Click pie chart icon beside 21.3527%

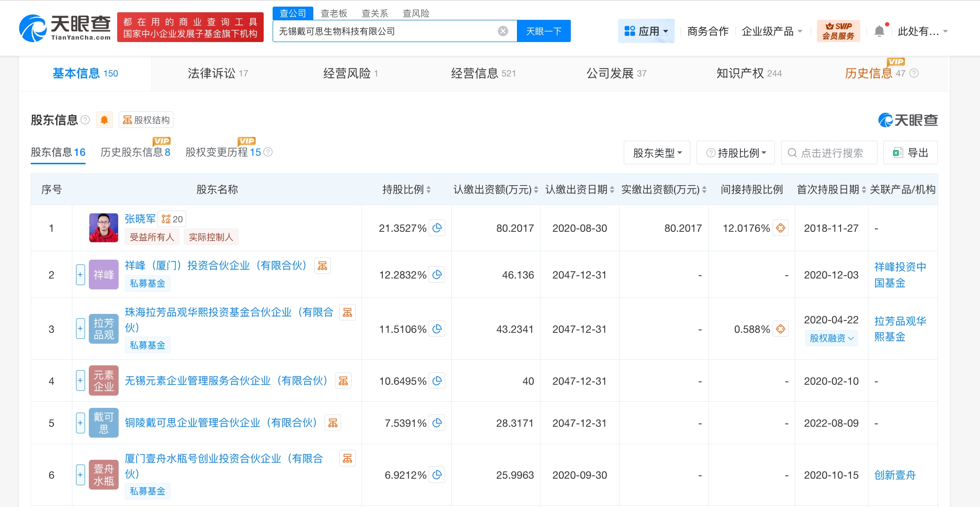[437, 228]
